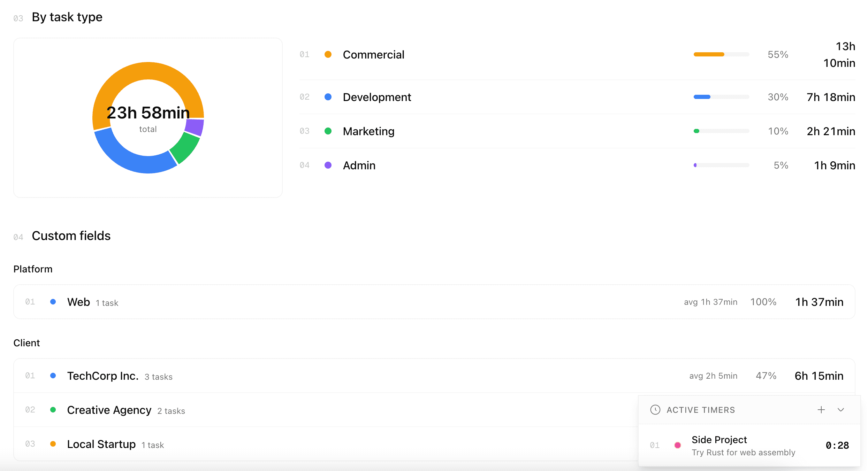
Task: Click the purple Admin color dot
Action: click(x=328, y=165)
